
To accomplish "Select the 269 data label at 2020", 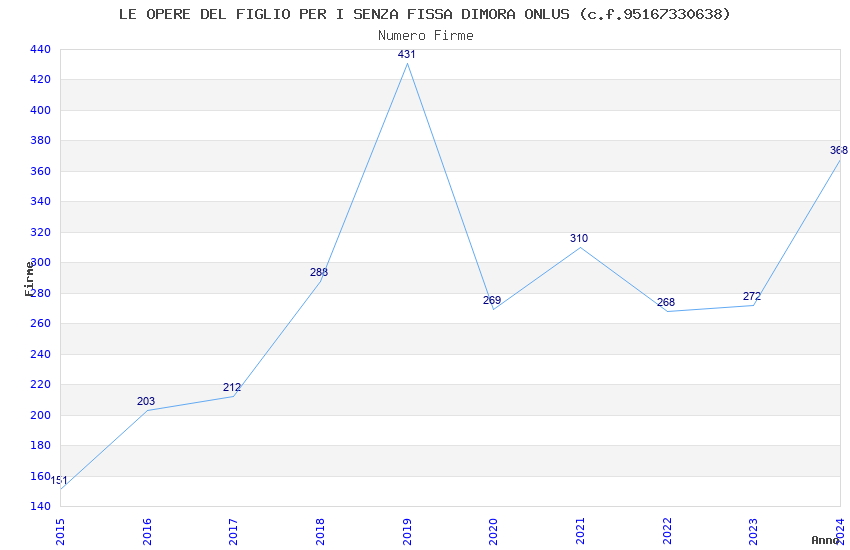I will [492, 300].
